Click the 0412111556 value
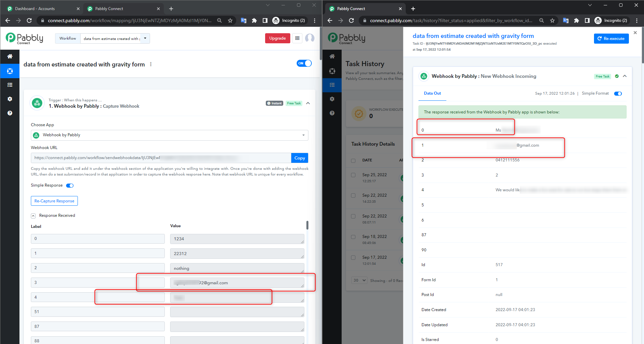This screenshot has height=344, width=644. click(x=507, y=160)
